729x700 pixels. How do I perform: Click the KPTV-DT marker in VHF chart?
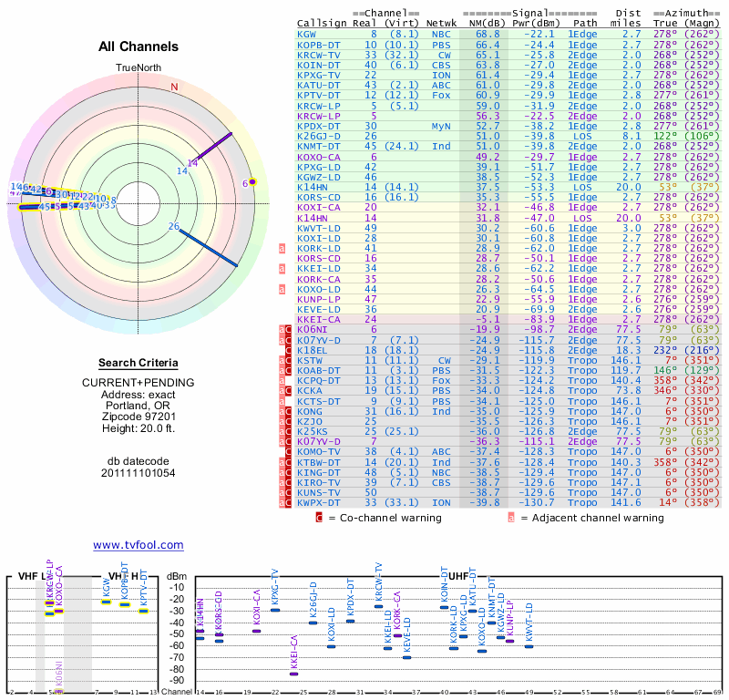click(x=143, y=611)
